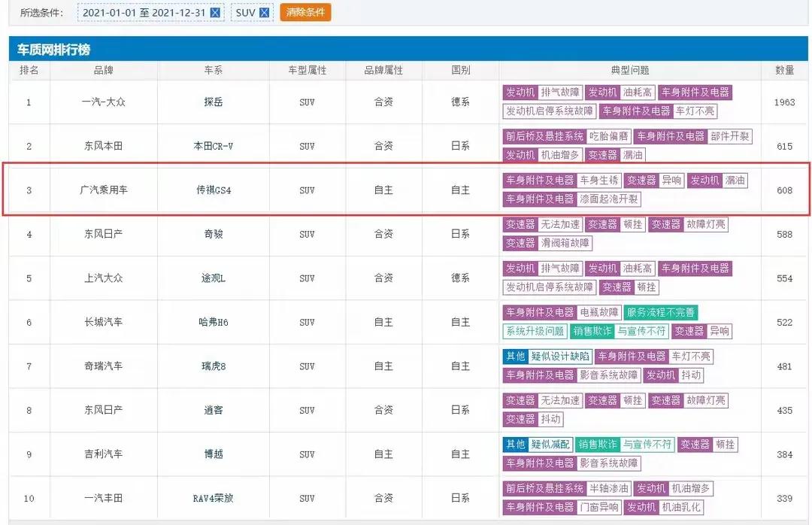
Task: Click the 影音系统故障 tag in 博越 row
Action: [608, 463]
